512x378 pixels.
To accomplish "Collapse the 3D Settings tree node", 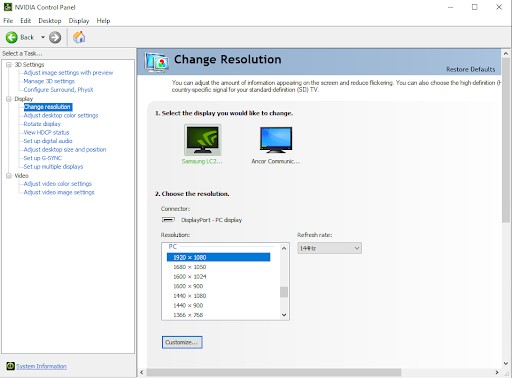I will coord(9,65).
